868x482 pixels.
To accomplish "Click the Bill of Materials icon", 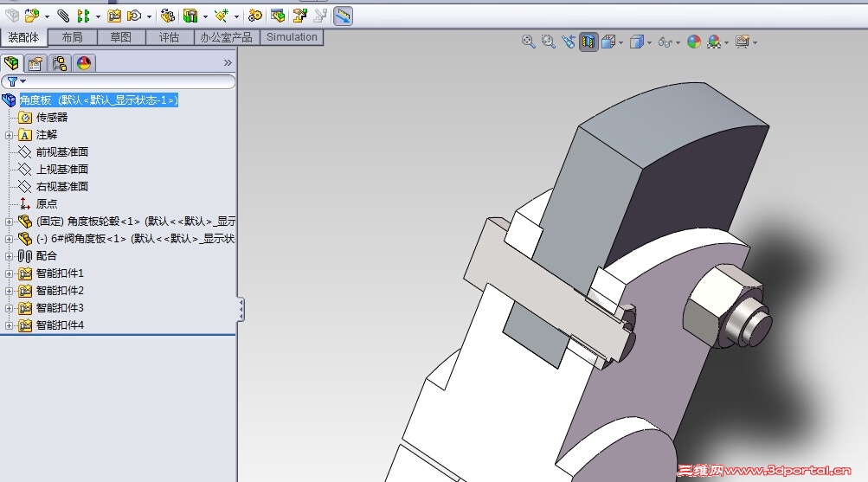I will pyautogui.click(x=278, y=16).
